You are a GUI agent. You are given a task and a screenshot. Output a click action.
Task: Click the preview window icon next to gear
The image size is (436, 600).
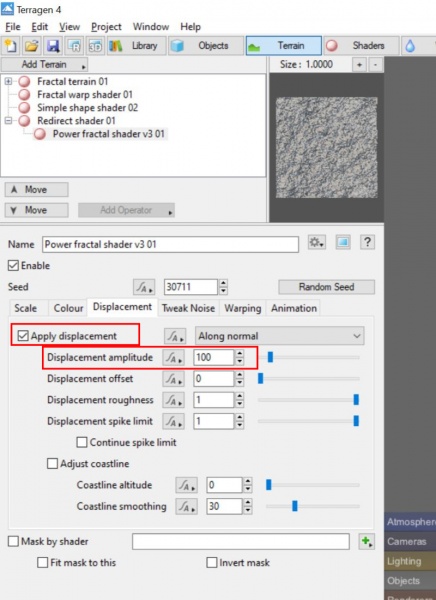tap(343, 242)
